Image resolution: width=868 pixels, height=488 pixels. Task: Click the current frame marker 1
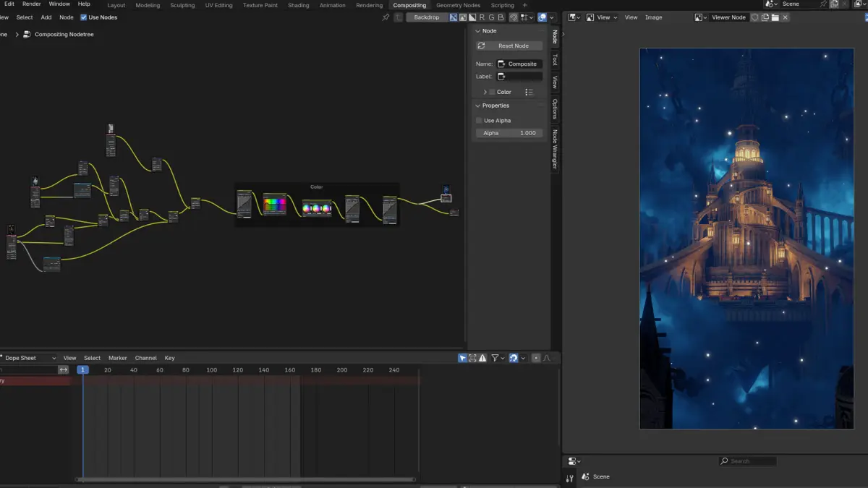tap(82, 369)
